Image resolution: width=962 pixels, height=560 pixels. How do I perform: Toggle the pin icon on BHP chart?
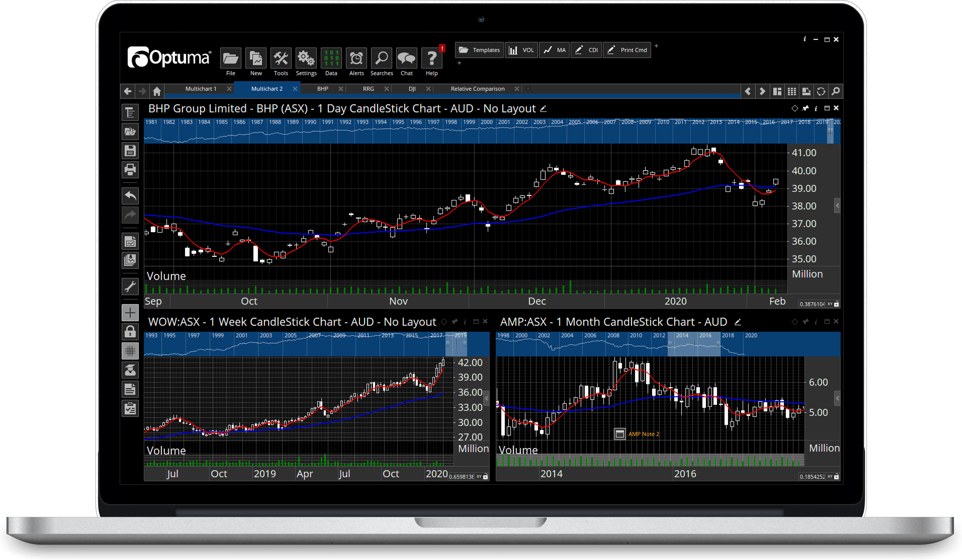805,108
